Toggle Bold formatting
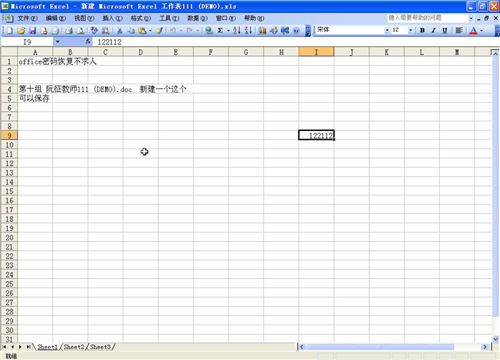This screenshot has height=360, width=500. coord(422,31)
